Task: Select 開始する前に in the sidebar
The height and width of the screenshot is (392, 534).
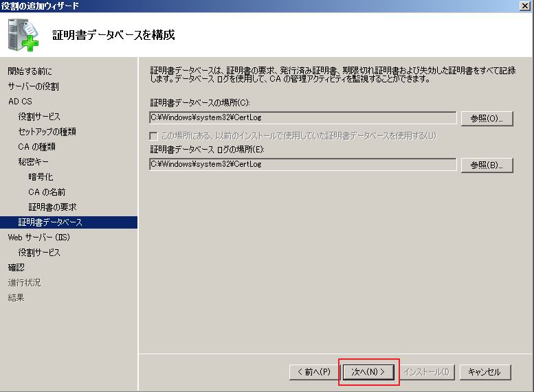Action: coord(30,71)
